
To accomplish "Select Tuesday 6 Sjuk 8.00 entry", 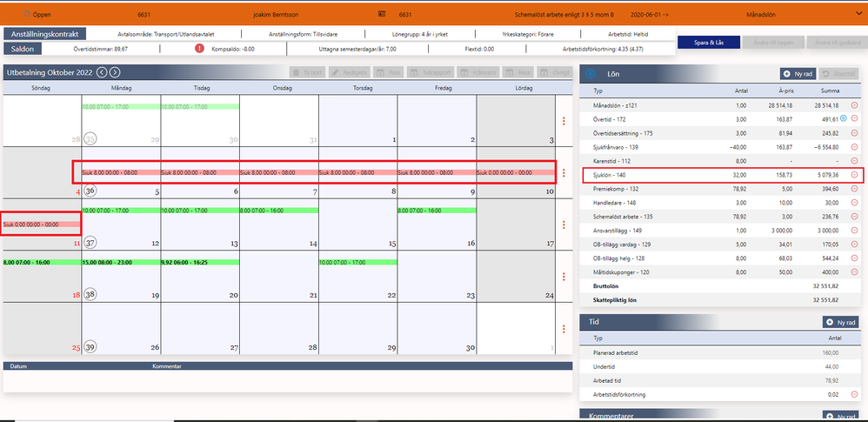I will click(x=200, y=173).
